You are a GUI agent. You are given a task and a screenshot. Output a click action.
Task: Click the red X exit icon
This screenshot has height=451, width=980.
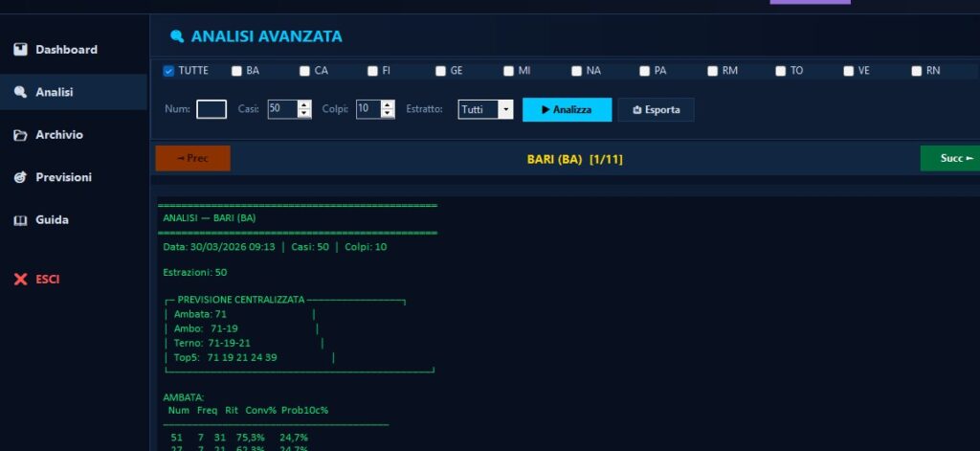(x=20, y=280)
